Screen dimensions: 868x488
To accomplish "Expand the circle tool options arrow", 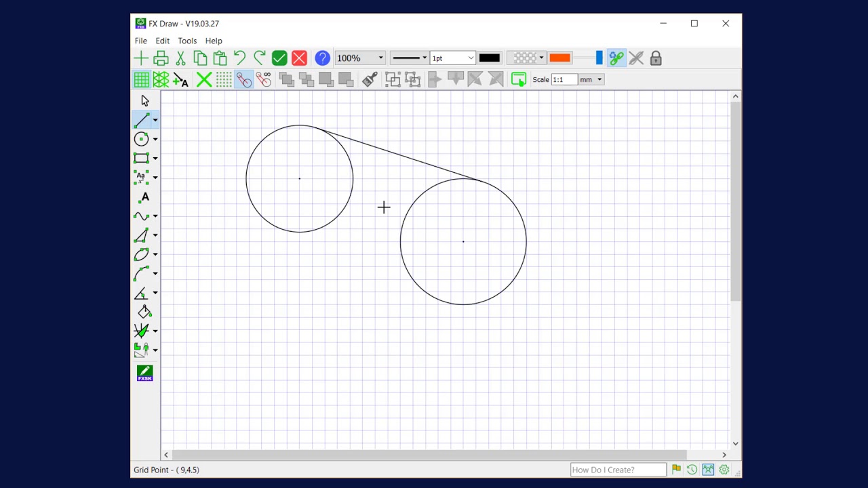I will click(155, 139).
